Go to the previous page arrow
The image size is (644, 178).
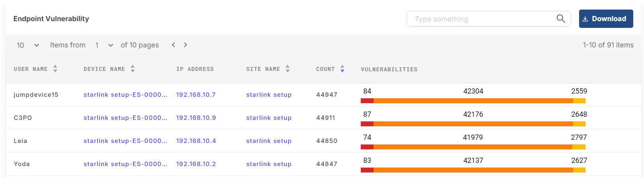tap(173, 45)
